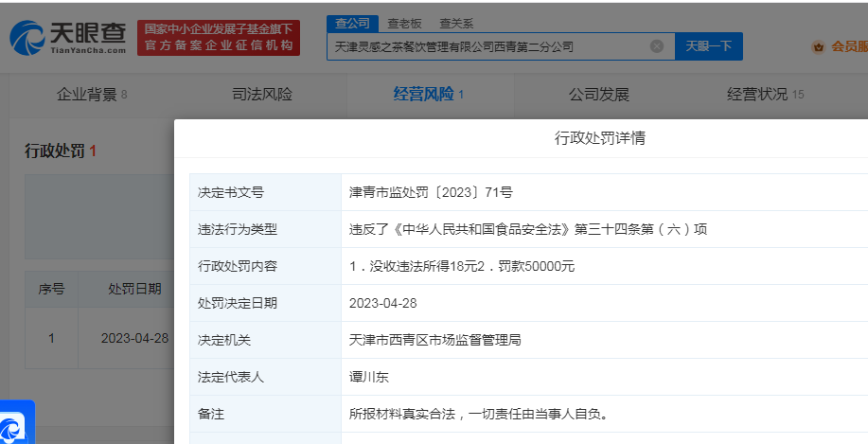The width and height of the screenshot is (868, 444).
Task: Click the 2023-04-28 value beside 处罚决定日期
Action: point(383,303)
